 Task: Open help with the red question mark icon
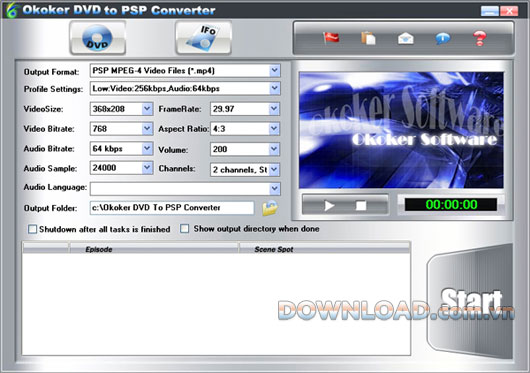click(480, 38)
